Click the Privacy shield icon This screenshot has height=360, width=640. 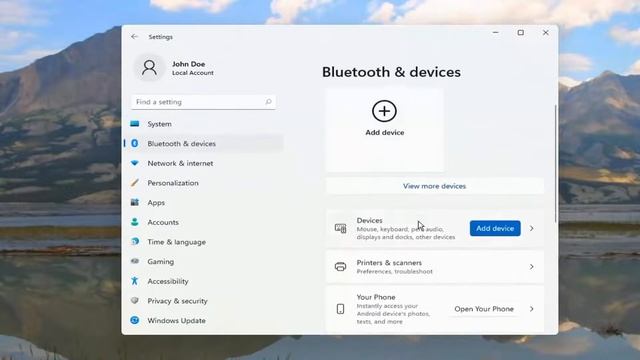point(135,300)
